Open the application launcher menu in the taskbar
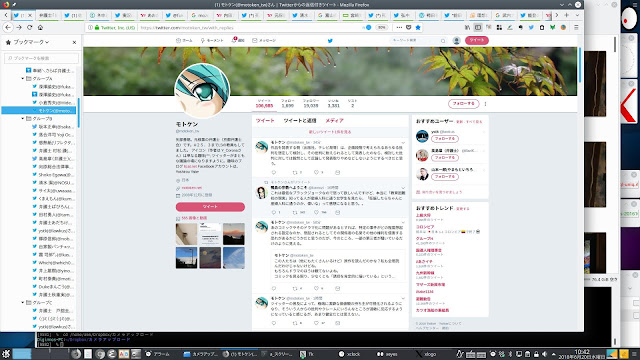The image size is (640, 360). click(6, 354)
